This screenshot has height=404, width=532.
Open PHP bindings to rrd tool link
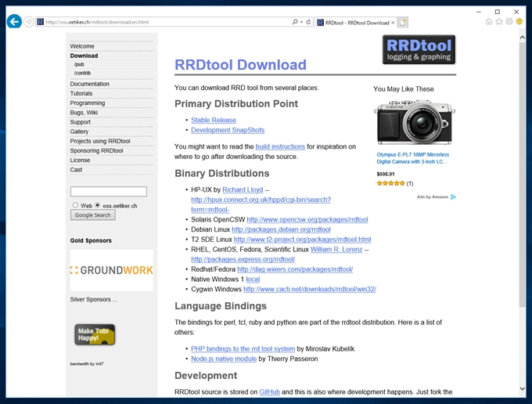(243, 348)
